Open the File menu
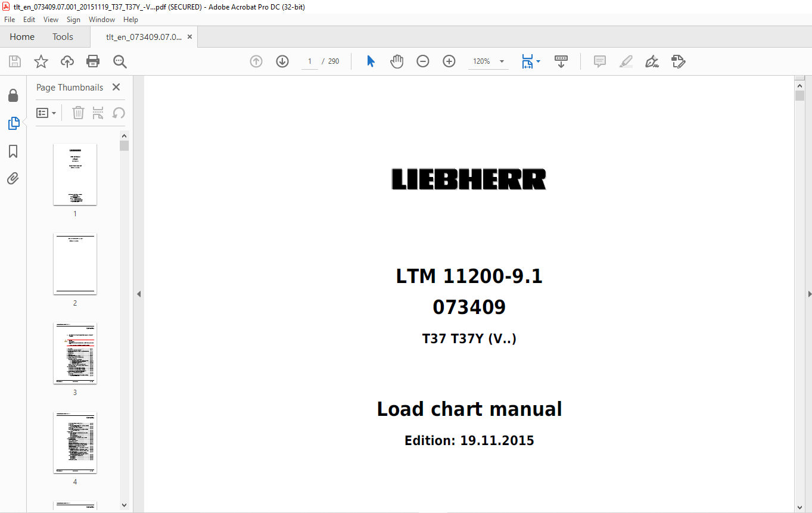 [x=10, y=20]
